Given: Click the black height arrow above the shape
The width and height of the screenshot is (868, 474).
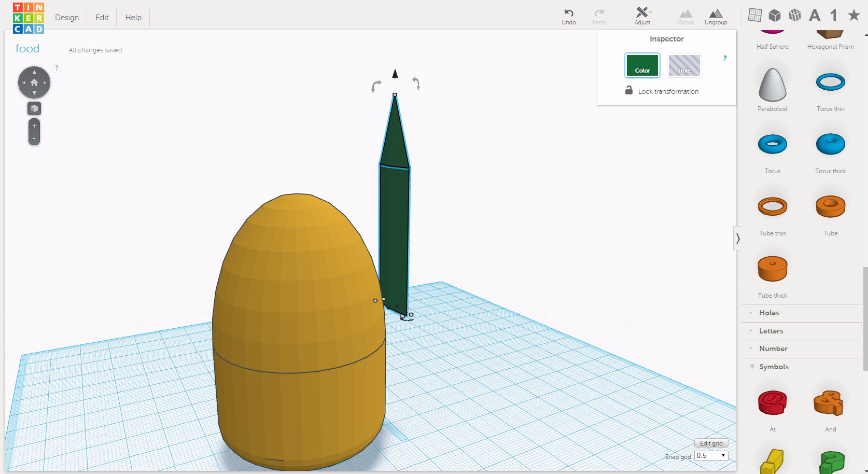Looking at the screenshot, I should pyautogui.click(x=395, y=74).
